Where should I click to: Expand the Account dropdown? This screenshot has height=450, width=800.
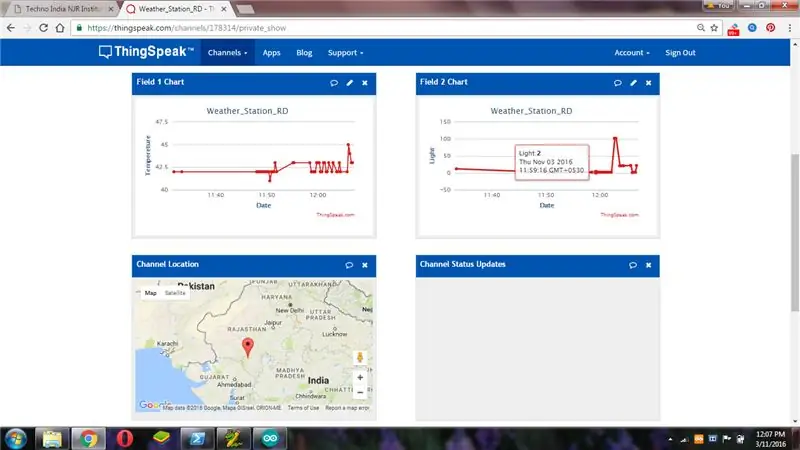click(x=632, y=53)
